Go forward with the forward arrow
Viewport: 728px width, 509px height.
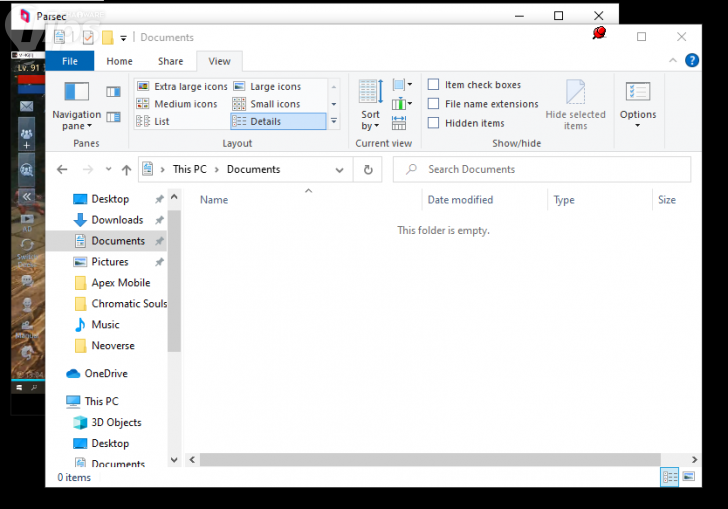tap(88, 170)
